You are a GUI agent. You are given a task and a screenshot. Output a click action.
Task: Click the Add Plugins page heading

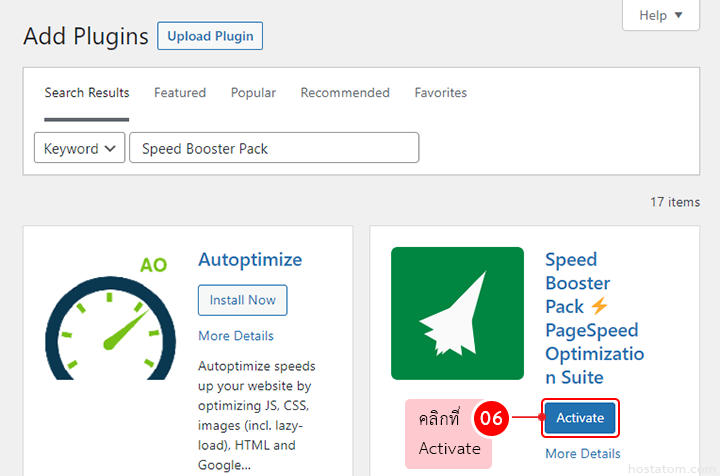[x=86, y=37]
